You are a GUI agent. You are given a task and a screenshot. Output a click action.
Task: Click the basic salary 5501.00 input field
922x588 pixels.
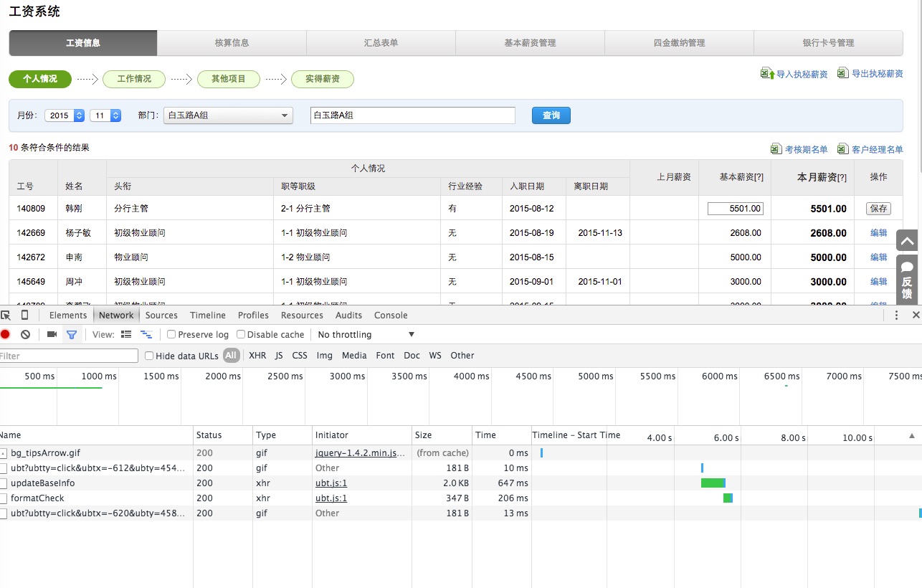736,209
